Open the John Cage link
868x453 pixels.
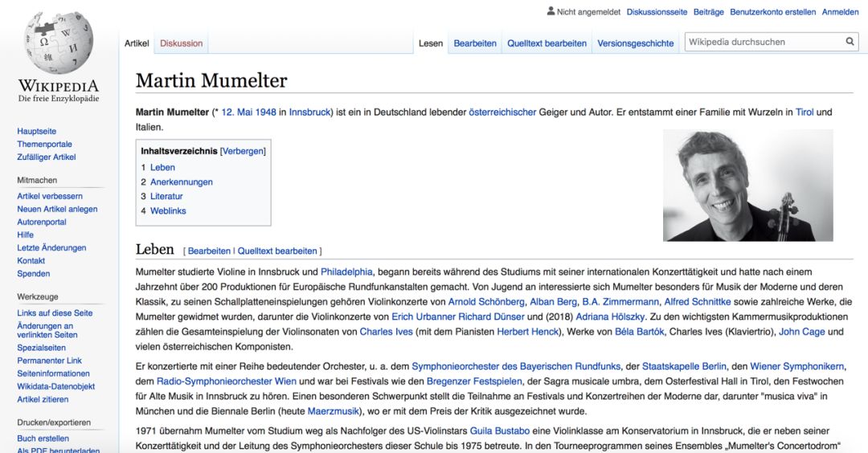click(x=802, y=331)
